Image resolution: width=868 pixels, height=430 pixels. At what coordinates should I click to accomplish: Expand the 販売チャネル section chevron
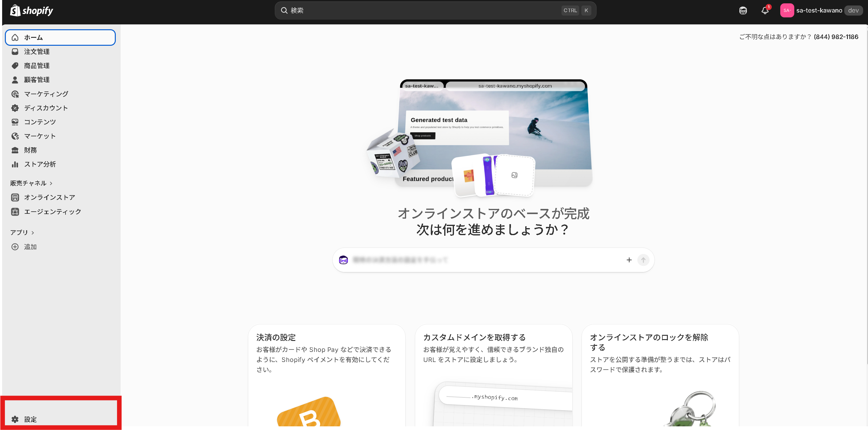coord(51,184)
